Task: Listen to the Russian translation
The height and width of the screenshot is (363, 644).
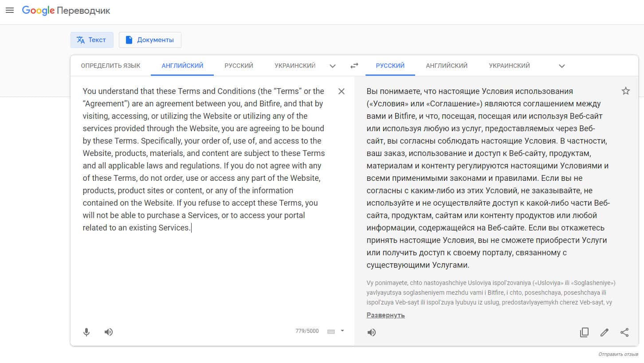Action: [x=372, y=332]
